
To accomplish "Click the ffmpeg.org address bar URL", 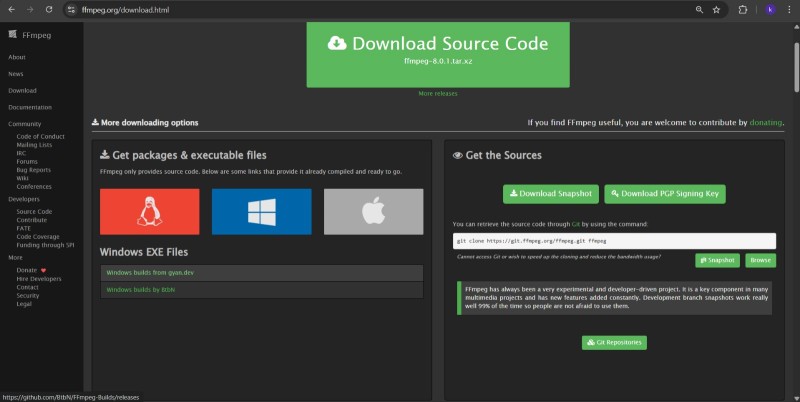I will coord(126,10).
